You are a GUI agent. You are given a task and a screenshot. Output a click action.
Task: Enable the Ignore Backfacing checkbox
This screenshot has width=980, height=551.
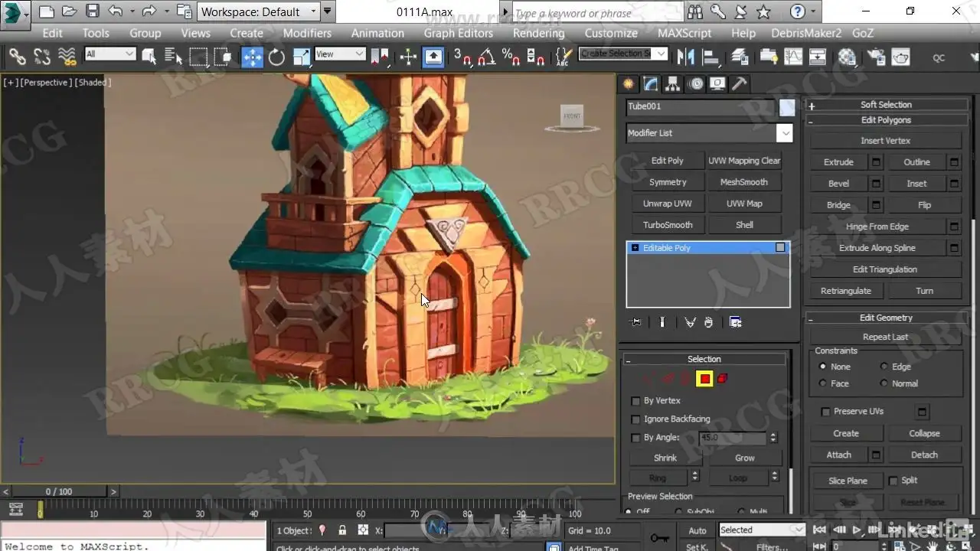635,419
